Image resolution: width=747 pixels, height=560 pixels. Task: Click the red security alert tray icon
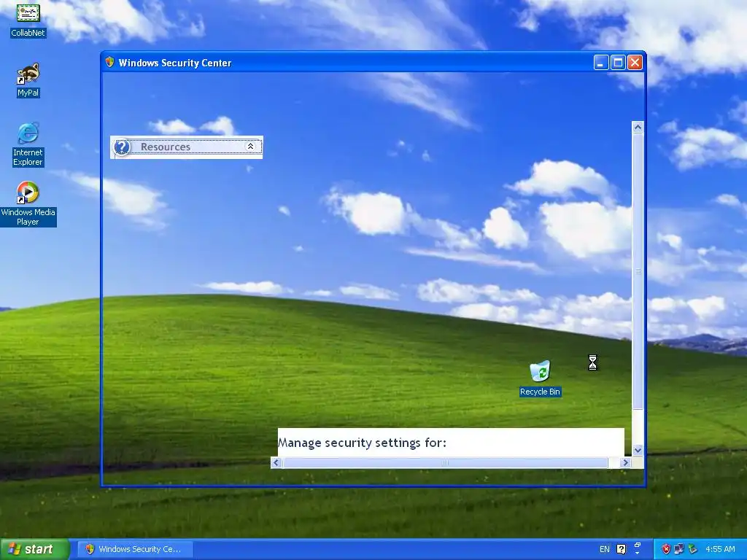(666, 549)
